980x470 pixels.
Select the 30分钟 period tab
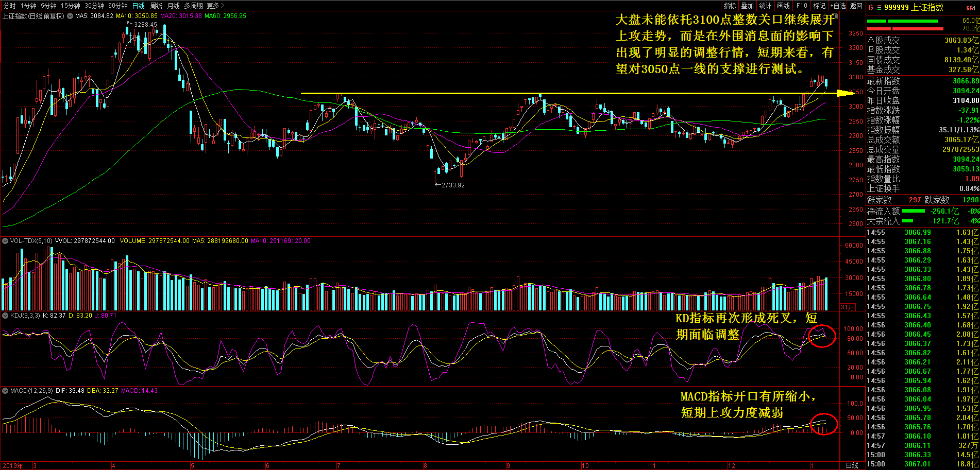94,6
